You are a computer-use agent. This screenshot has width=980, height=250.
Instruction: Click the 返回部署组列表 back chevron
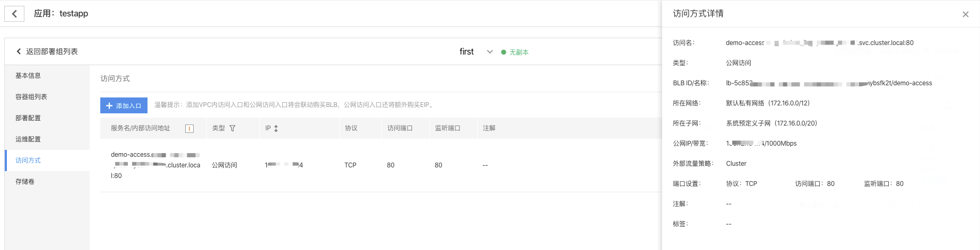[x=19, y=51]
